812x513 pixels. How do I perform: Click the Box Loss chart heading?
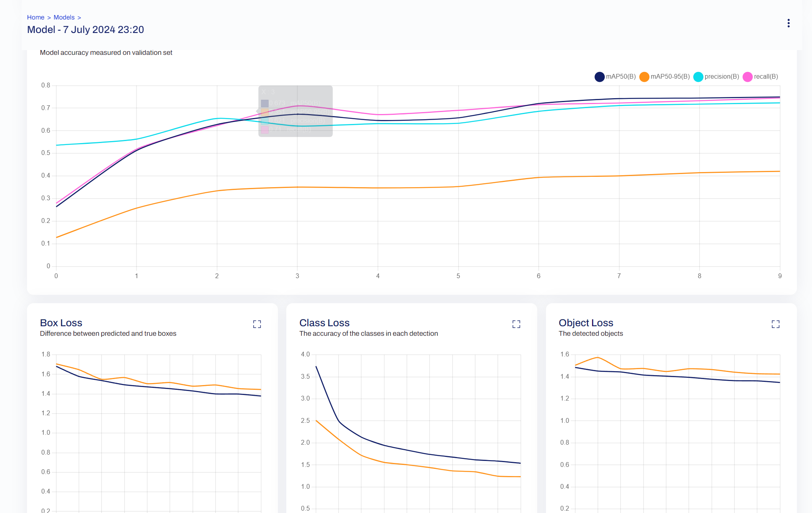click(x=61, y=323)
